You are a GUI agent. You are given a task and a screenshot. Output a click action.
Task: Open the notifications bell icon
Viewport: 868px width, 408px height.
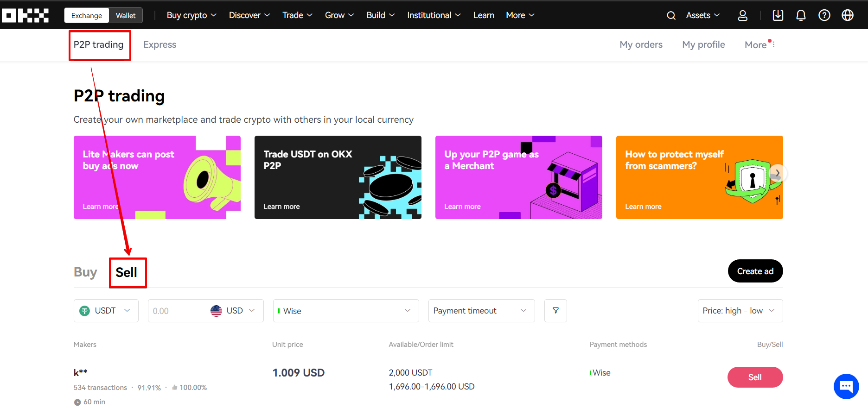[801, 15]
